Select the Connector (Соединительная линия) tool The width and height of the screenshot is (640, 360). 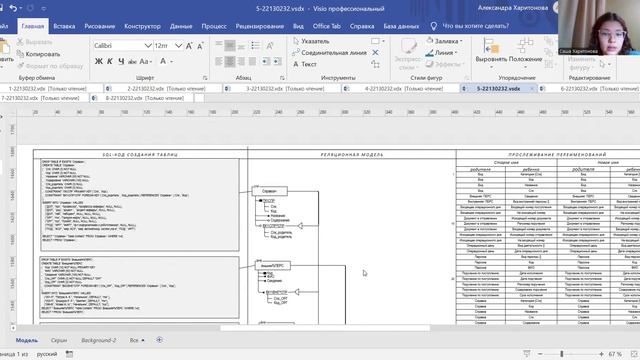tap(330, 53)
